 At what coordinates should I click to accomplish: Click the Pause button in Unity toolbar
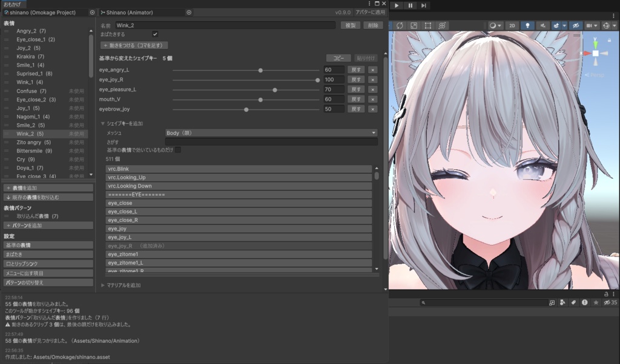click(x=410, y=5)
